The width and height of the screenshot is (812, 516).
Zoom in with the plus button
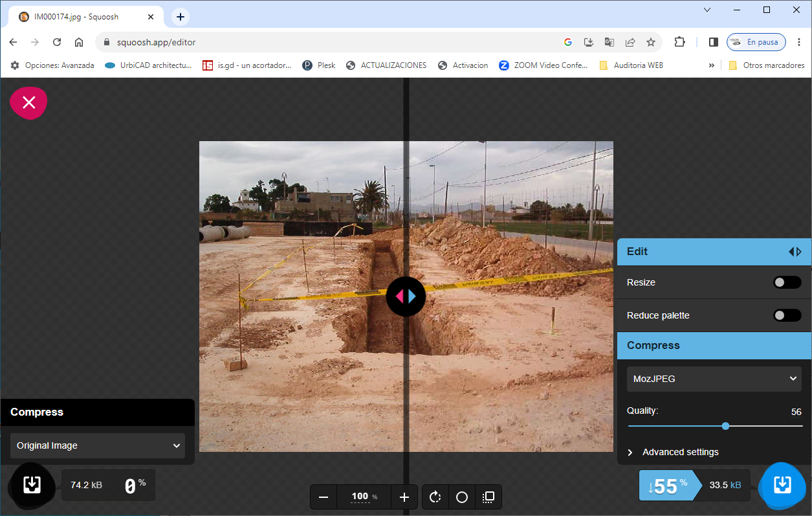click(404, 497)
